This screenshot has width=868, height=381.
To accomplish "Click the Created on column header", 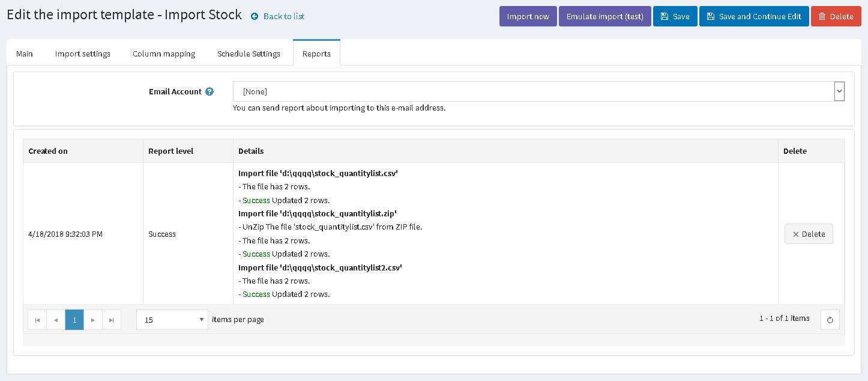I will 83,151.
